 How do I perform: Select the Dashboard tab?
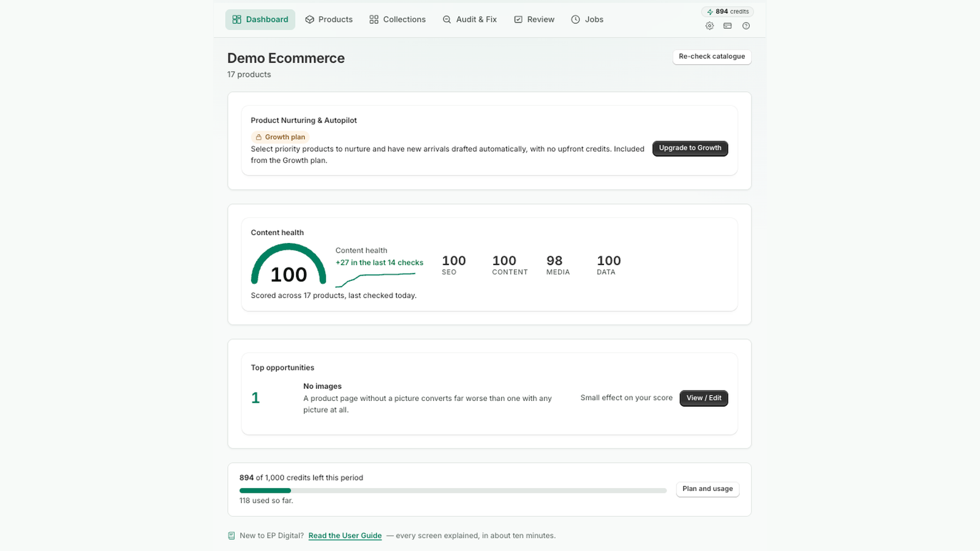260,20
